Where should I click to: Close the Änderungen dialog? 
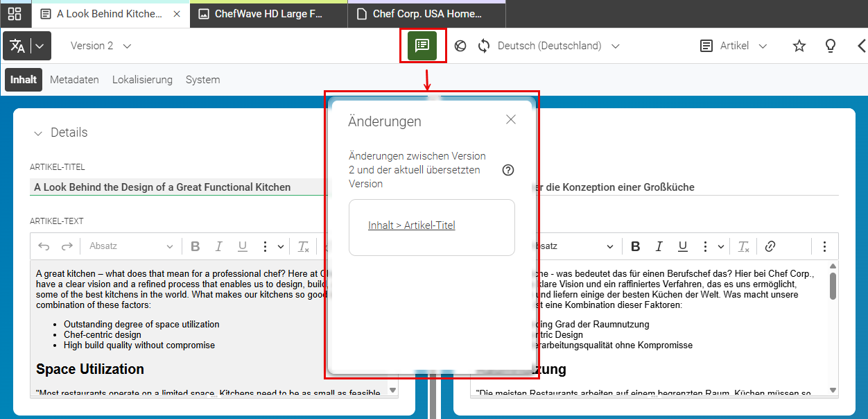(x=511, y=119)
